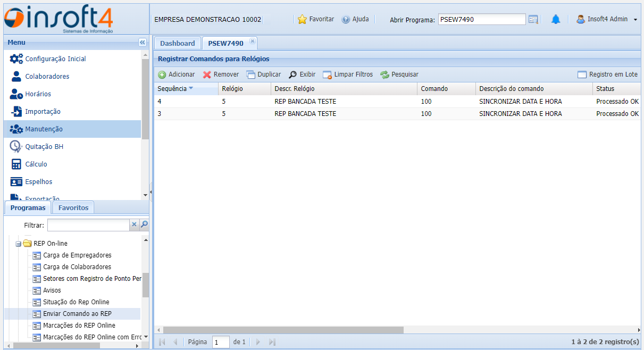
Task: Switch to the Favoritos tab
Action: 73,207
